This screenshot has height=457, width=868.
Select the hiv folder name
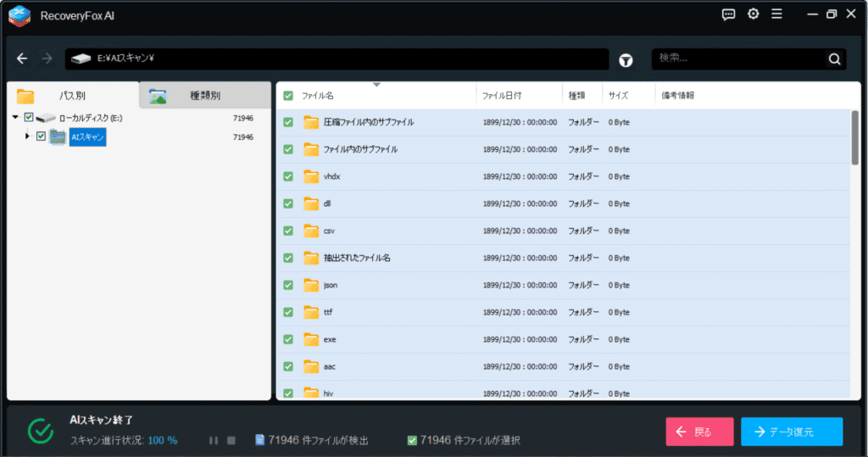[328, 393]
